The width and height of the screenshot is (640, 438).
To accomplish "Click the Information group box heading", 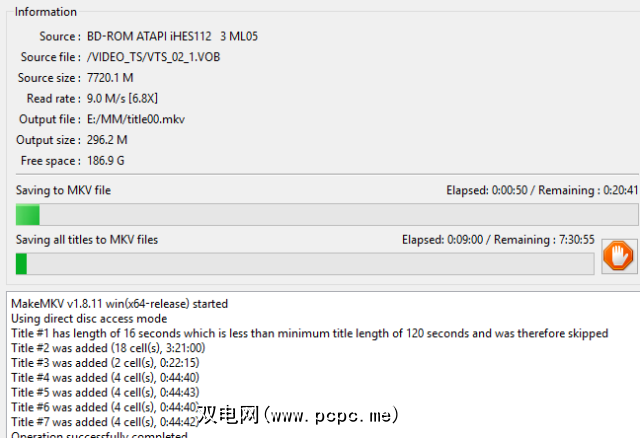I will pos(46,12).
